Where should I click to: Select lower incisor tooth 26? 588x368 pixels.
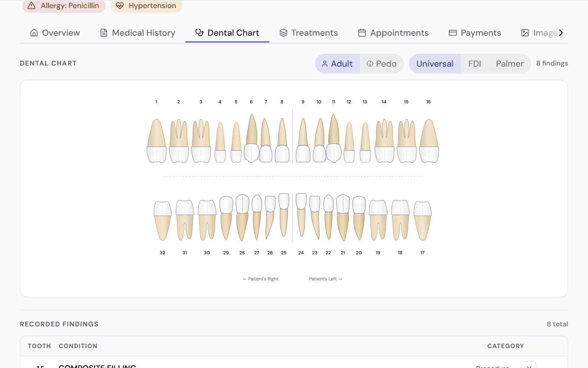270,217
